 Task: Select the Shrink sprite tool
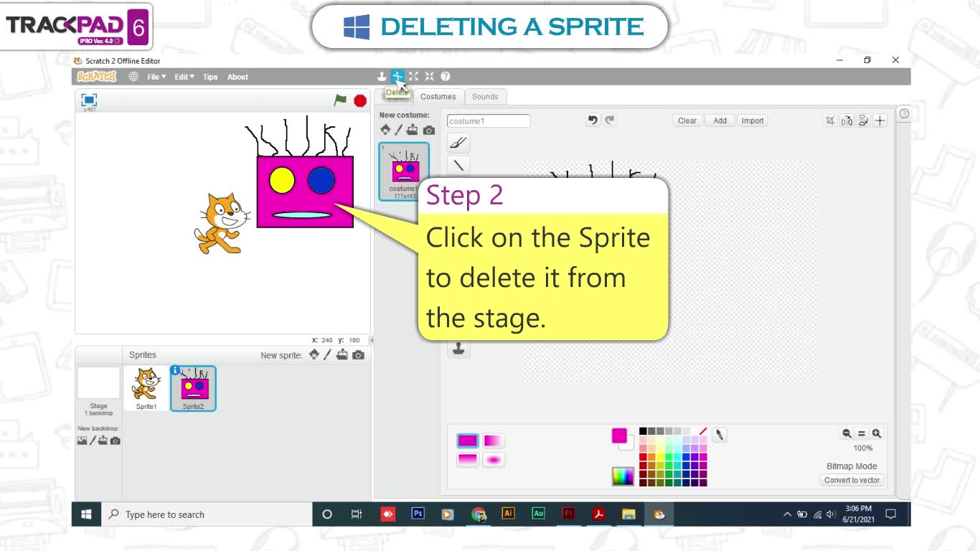pos(430,77)
